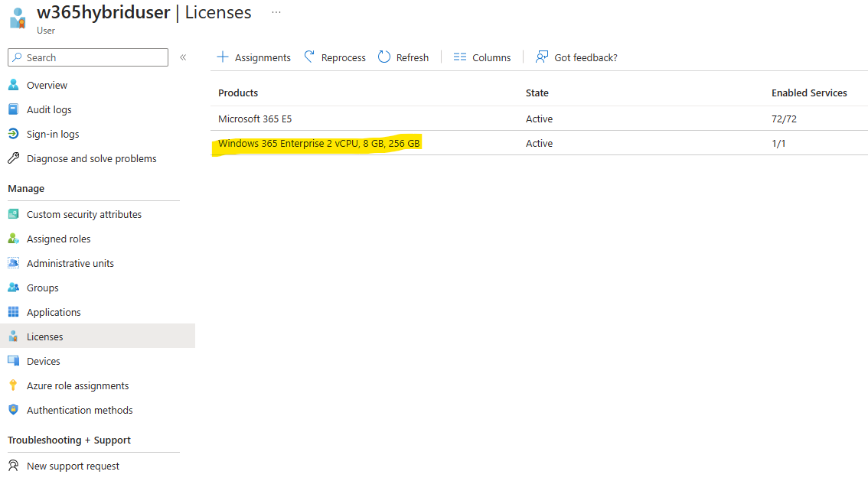This screenshot has height=481, width=868.
Task: Click Got feedback? link
Action: (x=576, y=57)
